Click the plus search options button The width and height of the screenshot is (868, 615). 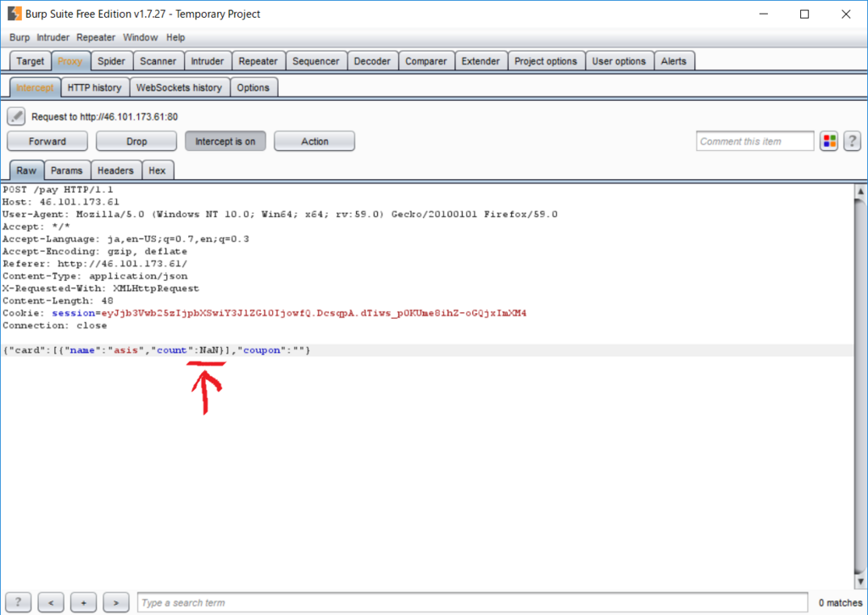(84, 602)
